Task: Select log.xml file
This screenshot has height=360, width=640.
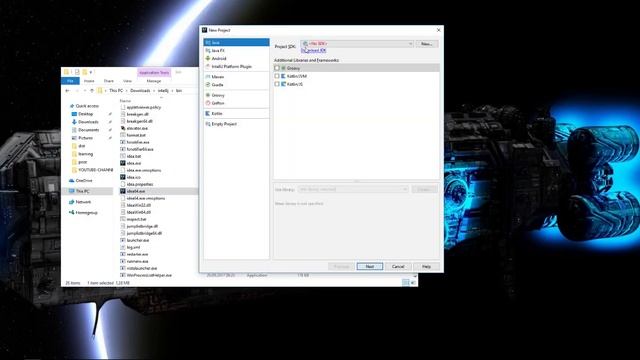Action: (x=133, y=247)
